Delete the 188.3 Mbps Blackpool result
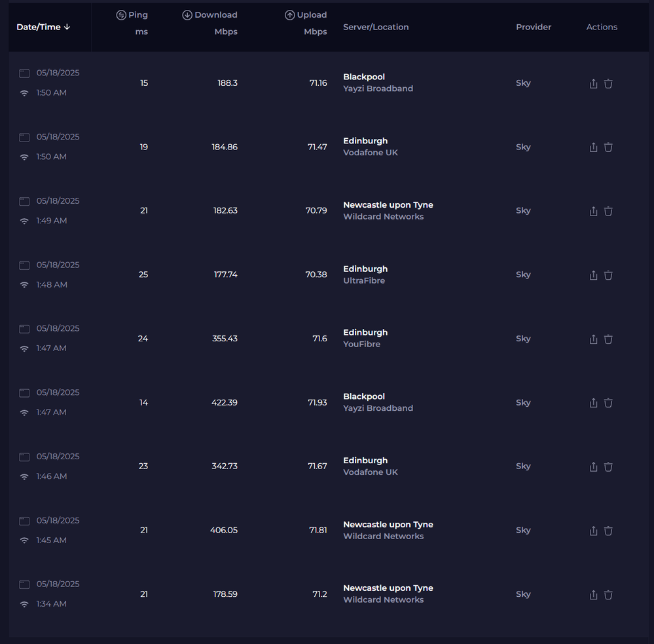The image size is (654, 644). [x=608, y=84]
